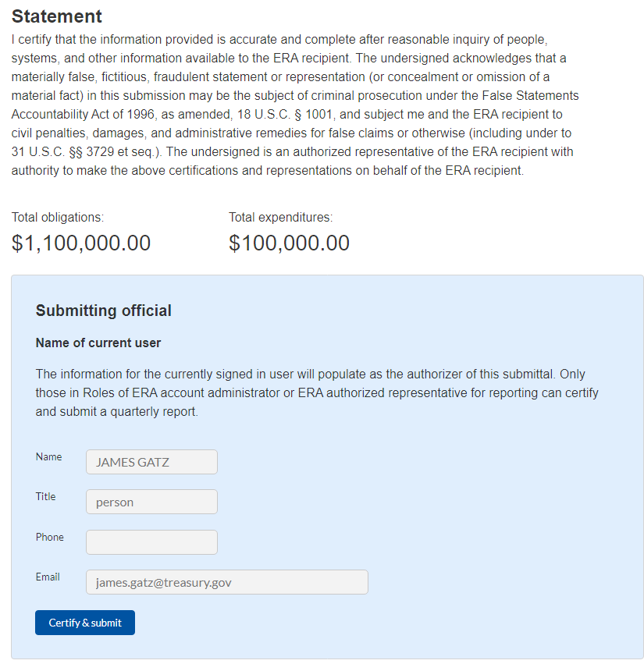Click the 'Email' field label
Image resolution: width=644 pixels, height=671 pixels.
pos(48,577)
